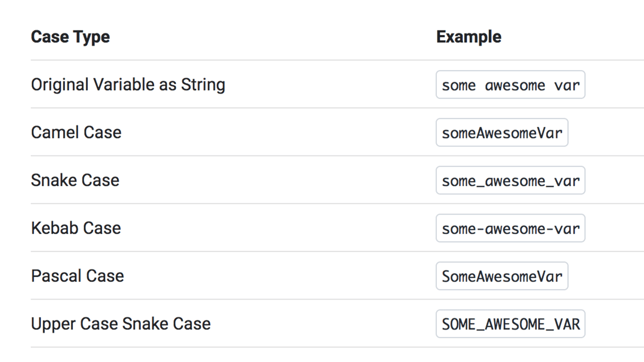Click the 'Case Type' column header
Screen dimensions: 644x362
(x=70, y=37)
